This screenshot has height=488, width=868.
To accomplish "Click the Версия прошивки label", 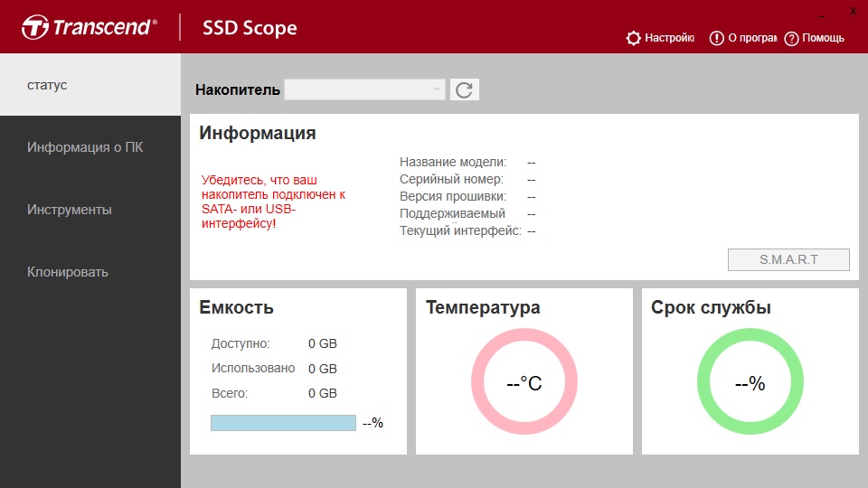I will coord(453,196).
